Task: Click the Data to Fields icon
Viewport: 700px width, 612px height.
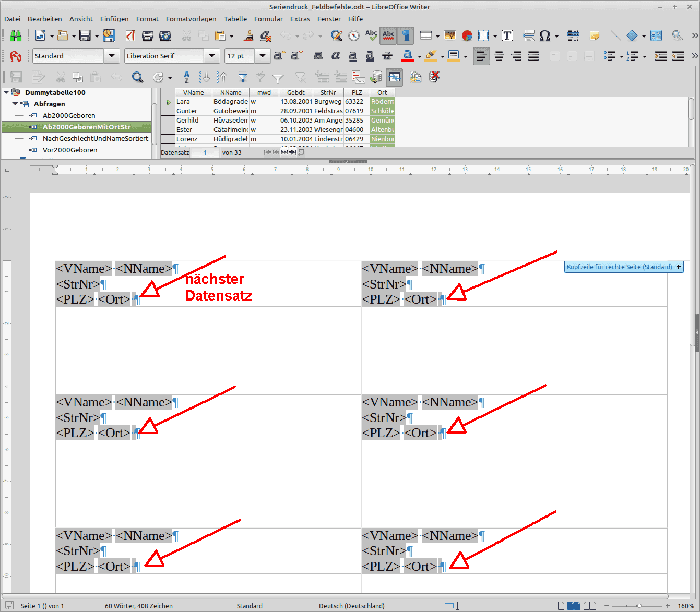Action: point(340,77)
